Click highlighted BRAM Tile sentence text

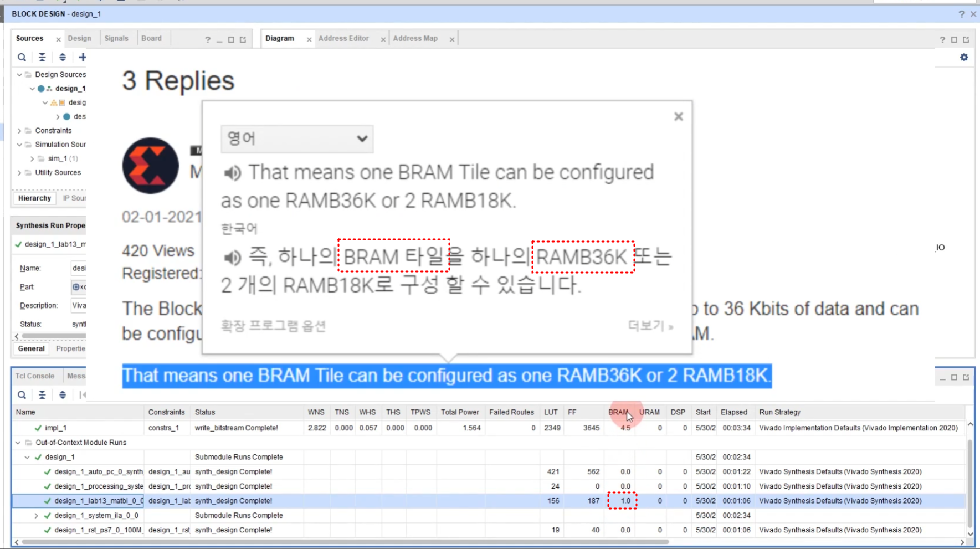coord(447,376)
